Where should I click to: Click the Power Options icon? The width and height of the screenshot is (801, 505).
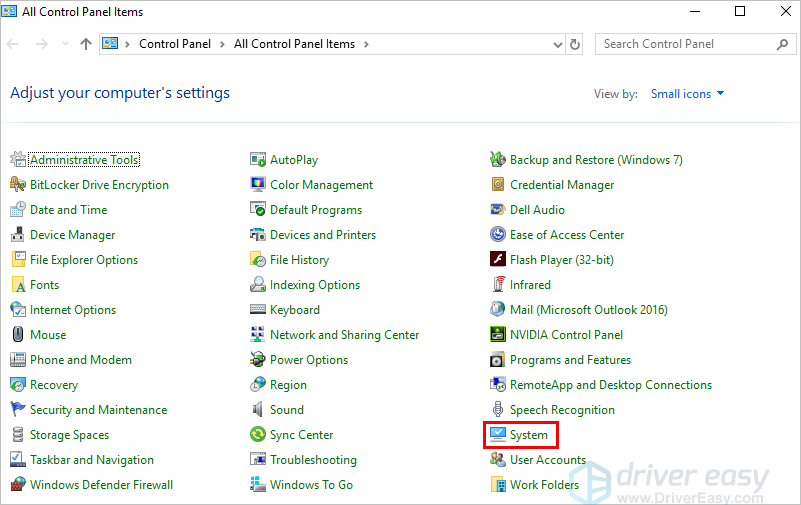pyautogui.click(x=258, y=360)
